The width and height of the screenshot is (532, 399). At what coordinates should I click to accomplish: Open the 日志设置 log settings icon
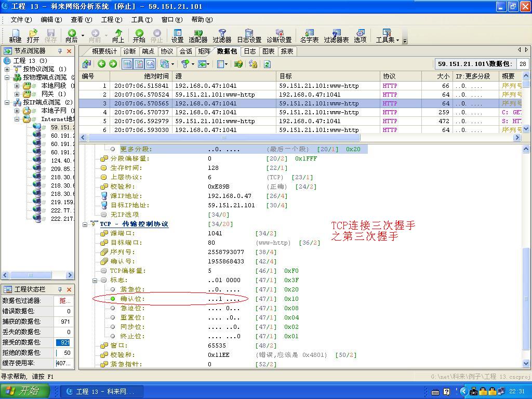click(248, 36)
